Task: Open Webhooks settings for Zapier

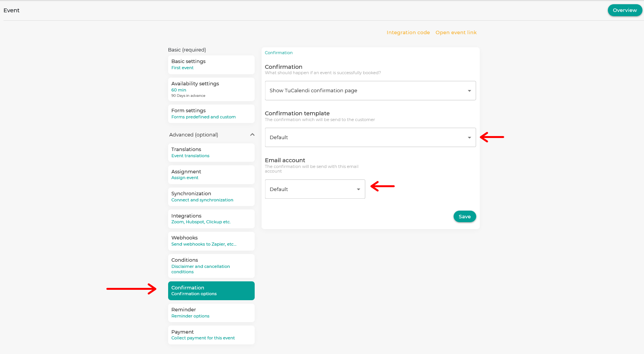Action: pos(211,241)
